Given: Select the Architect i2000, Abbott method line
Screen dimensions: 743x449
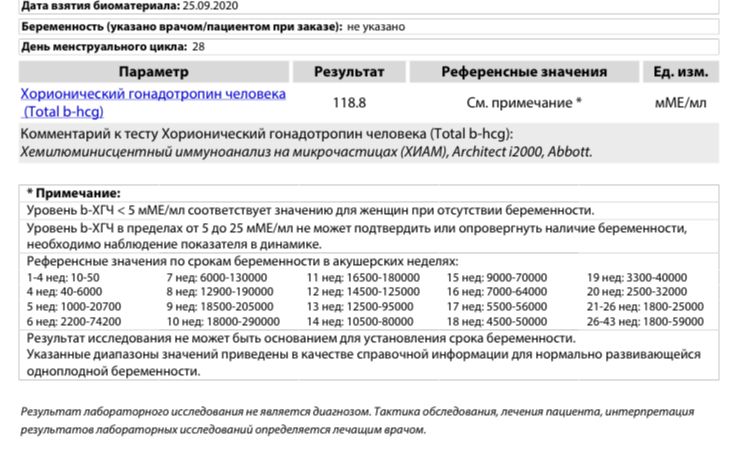Looking at the screenshot, I should coord(306,152).
